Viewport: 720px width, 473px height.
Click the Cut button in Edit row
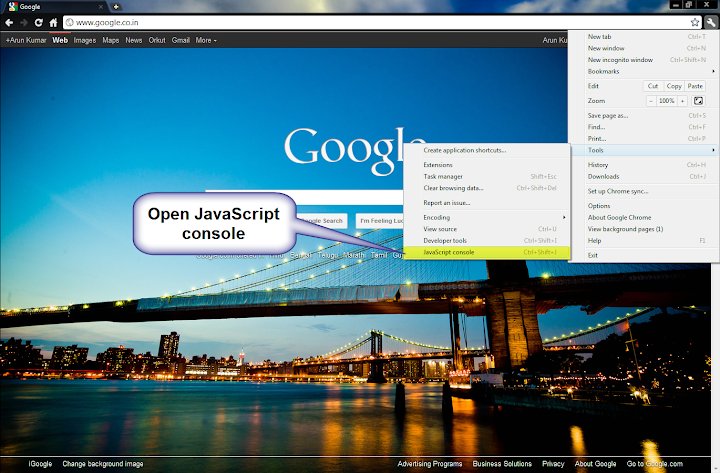click(x=652, y=86)
